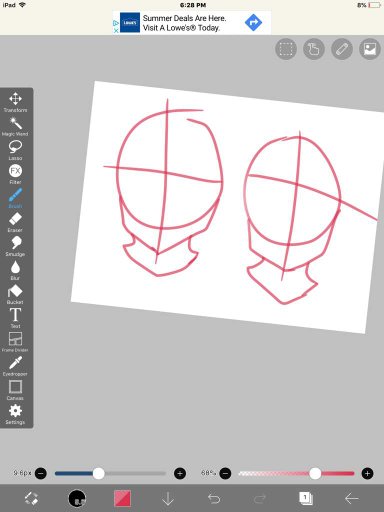Image resolution: width=384 pixels, height=512 pixels.
Task: Open the Settings gear in toolbar
Action: pos(15,414)
